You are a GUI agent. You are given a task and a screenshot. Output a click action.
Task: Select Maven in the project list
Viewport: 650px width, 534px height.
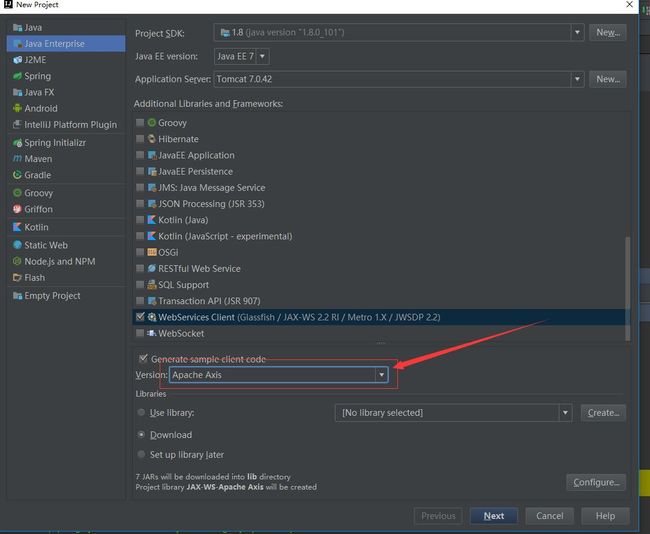coord(66,159)
